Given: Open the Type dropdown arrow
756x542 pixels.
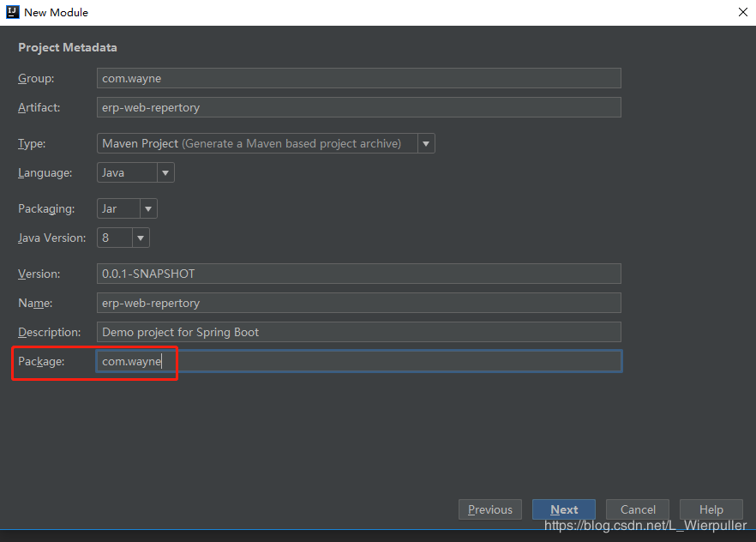Looking at the screenshot, I should point(426,144).
